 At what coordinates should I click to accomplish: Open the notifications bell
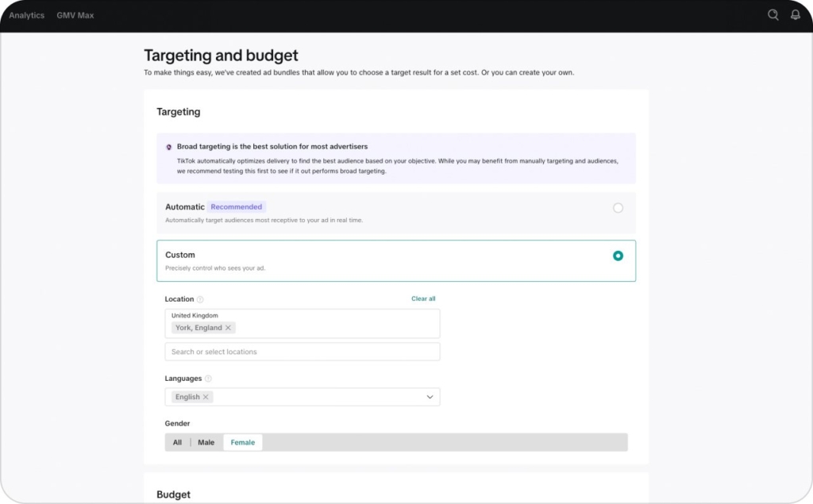pos(795,14)
